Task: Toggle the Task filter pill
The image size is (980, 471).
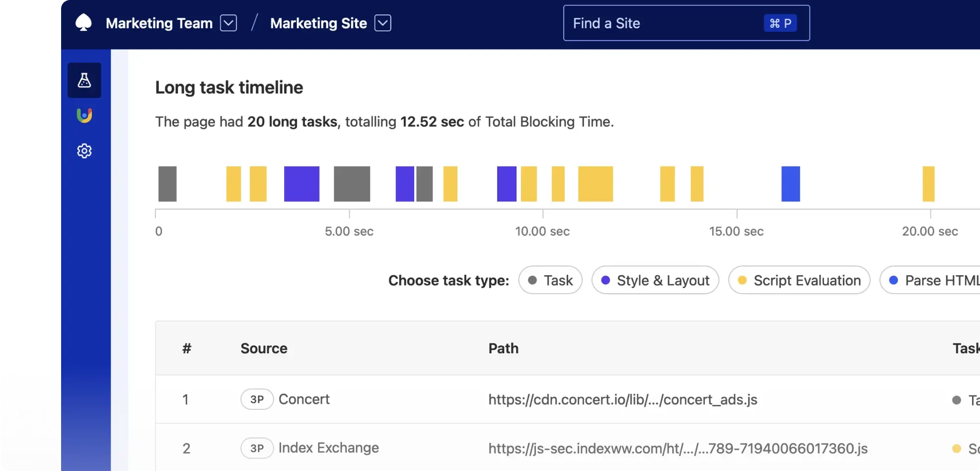Action: (550, 280)
